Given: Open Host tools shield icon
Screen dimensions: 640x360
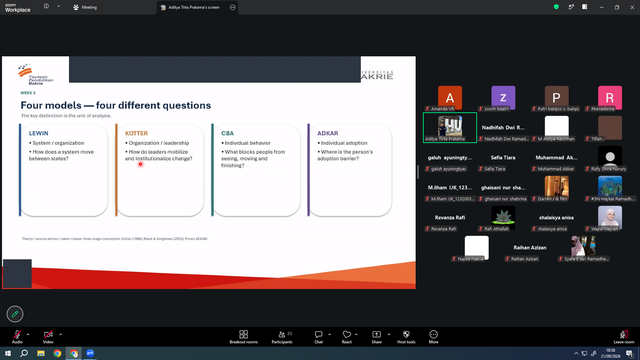Looking at the screenshot, I should [406, 337].
